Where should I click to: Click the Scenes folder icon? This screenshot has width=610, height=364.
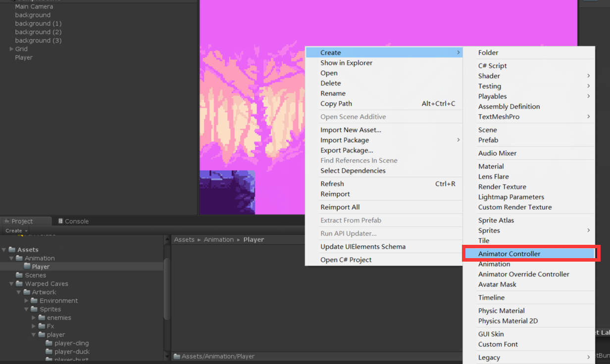point(19,275)
